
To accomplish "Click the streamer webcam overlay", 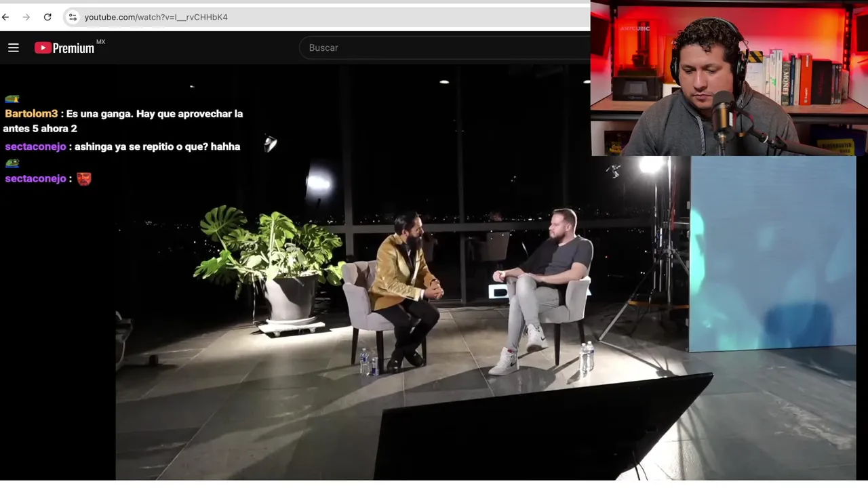I will pos(729,78).
